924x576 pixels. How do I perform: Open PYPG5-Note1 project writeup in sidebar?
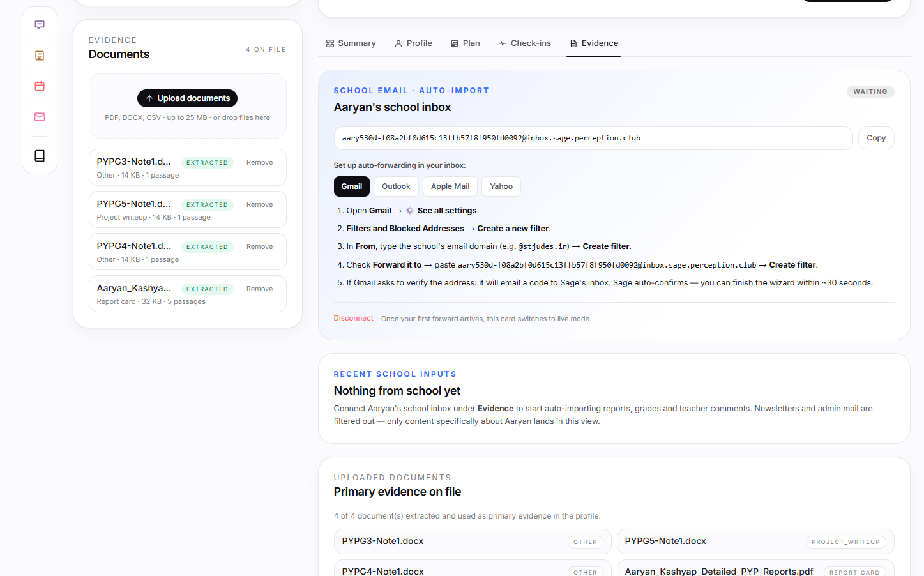pyautogui.click(x=187, y=209)
